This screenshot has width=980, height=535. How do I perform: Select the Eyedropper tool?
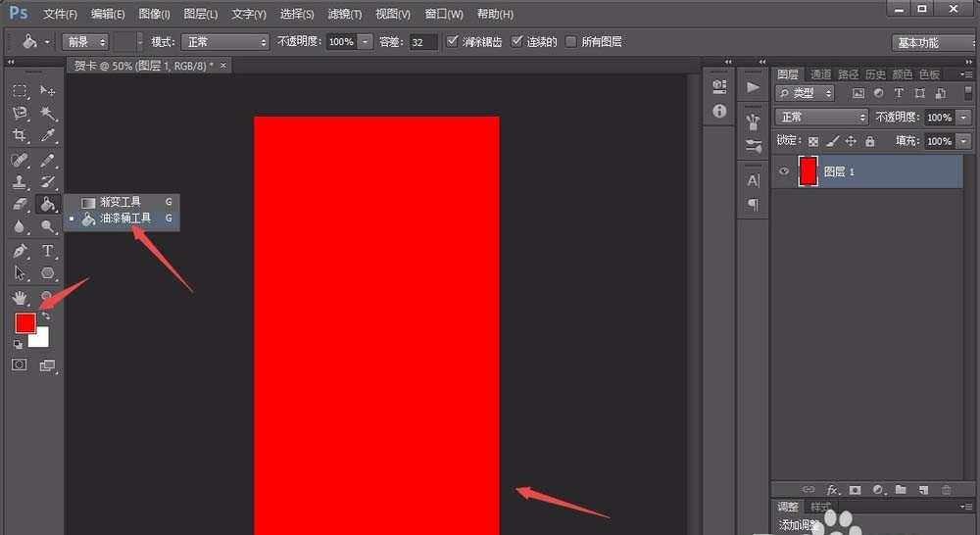pos(47,136)
